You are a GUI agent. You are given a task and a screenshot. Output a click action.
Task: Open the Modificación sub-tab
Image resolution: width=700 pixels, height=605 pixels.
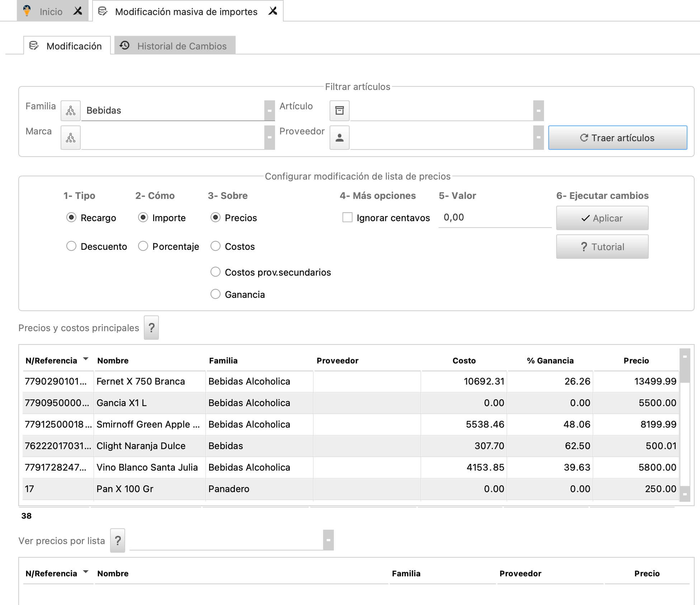coord(67,46)
